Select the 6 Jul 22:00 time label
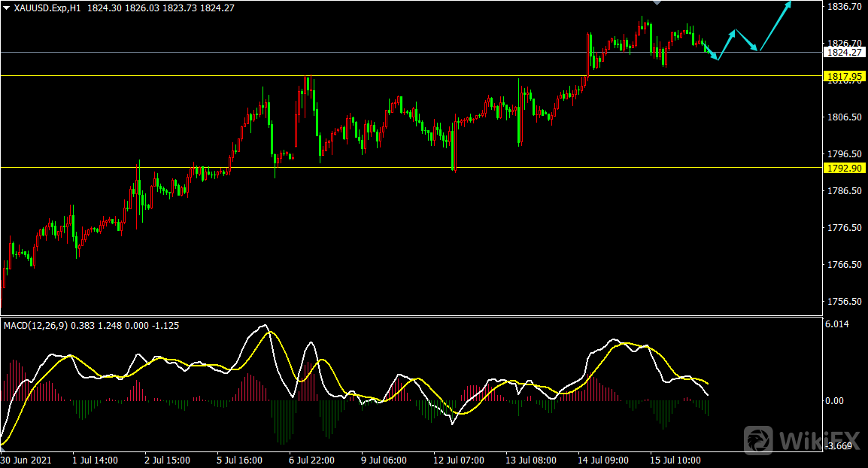868x468 pixels. pos(312,460)
